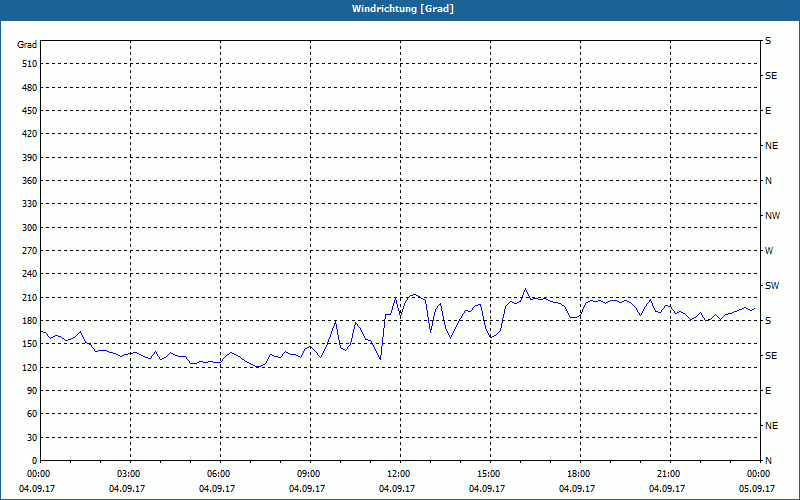Pick the 18:00 time axis label
Screen dimensions: 800x500
[580, 474]
